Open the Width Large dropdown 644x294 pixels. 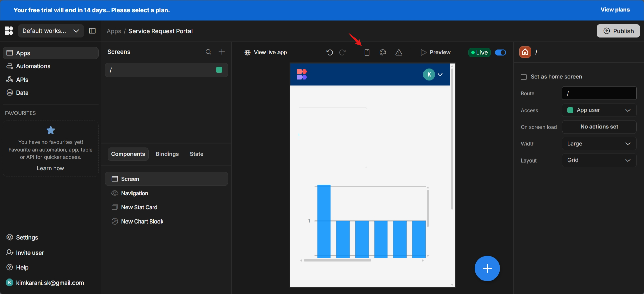click(599, 144)
